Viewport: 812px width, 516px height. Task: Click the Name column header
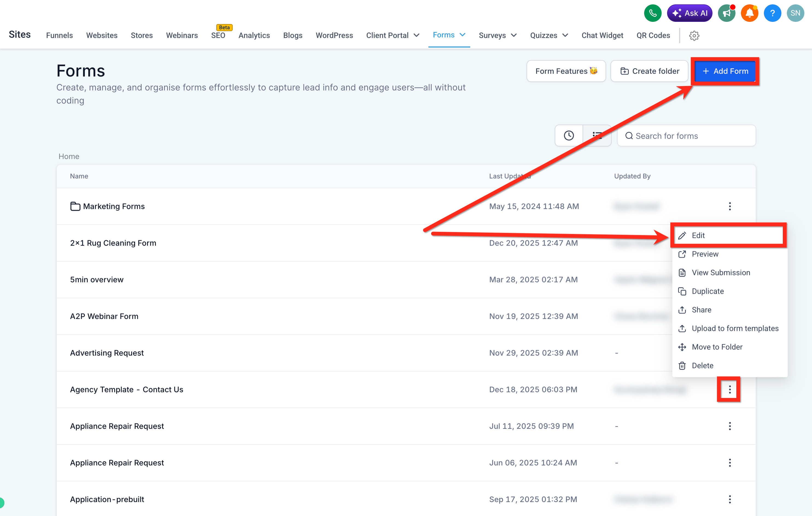(79, 176)
